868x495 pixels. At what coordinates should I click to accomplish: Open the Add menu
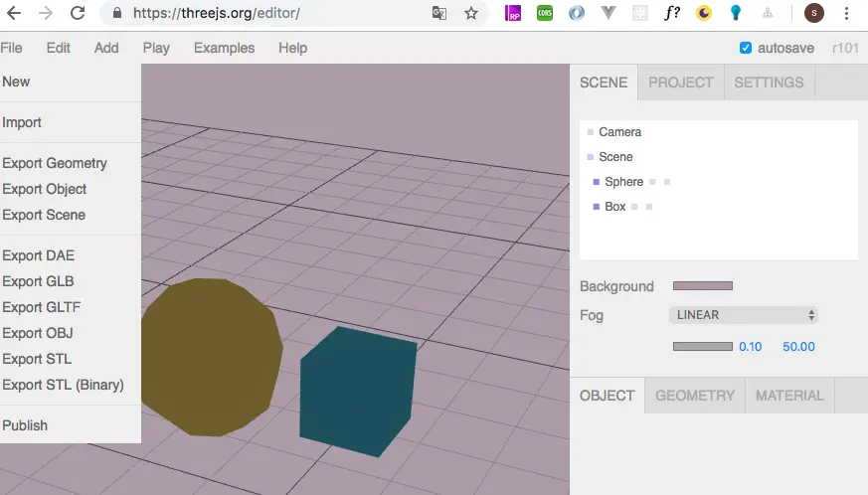106,48
